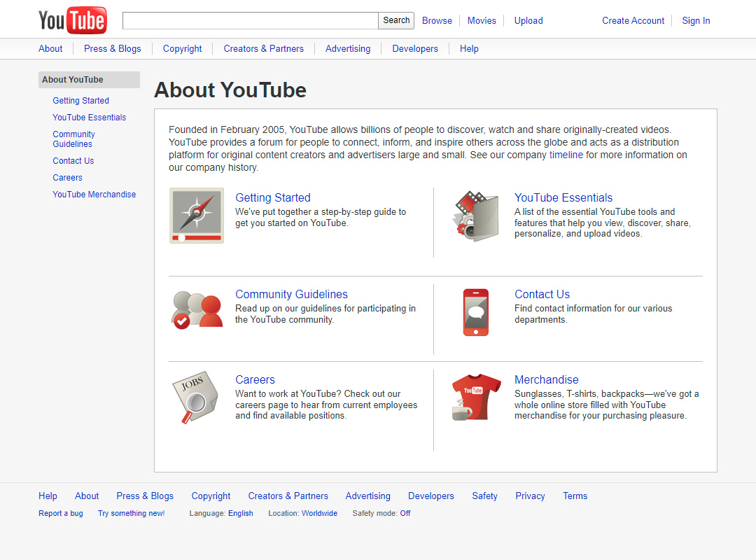Open the Getting Started heading link
This screenshot has height=560, width=756.
pos(273,198)
